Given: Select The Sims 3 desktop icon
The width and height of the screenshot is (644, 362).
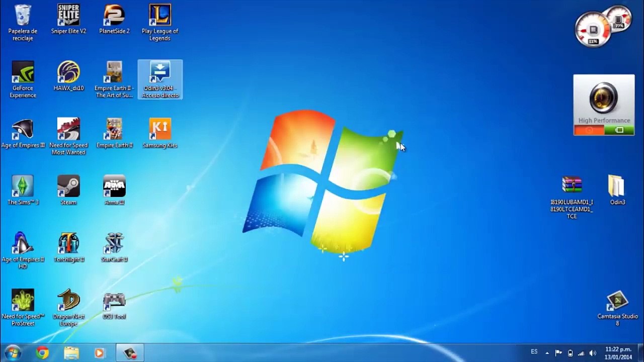Looking at the screenshot, I should 23,191.
